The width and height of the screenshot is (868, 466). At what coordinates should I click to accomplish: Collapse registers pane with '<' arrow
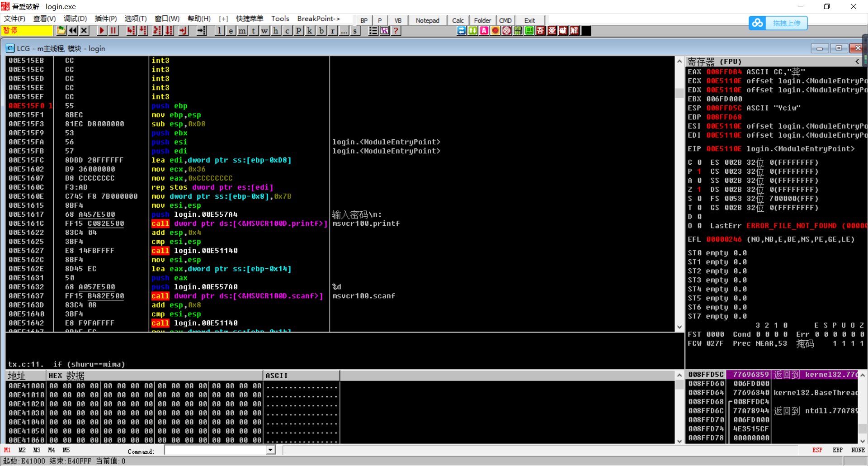tap(857, 62)
